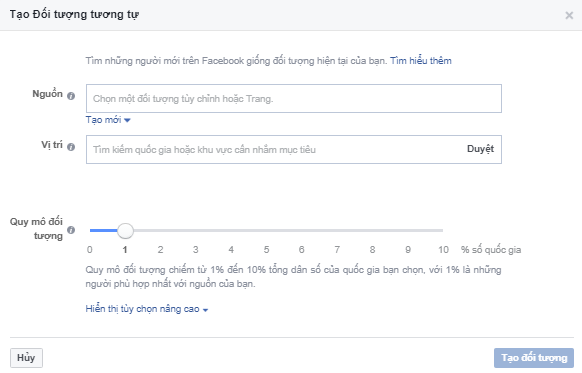Click the slider track at 8
This screenshot has height=373, width=582.
tap(372, 230)
